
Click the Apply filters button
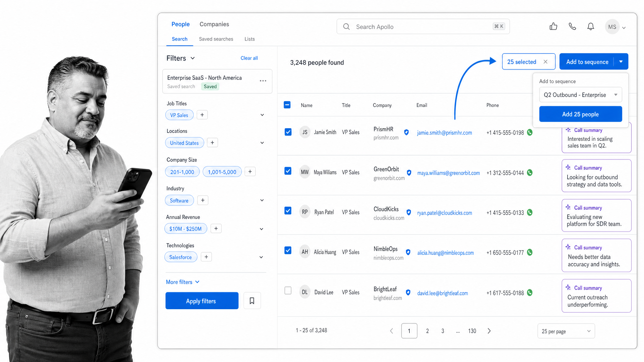202,301
